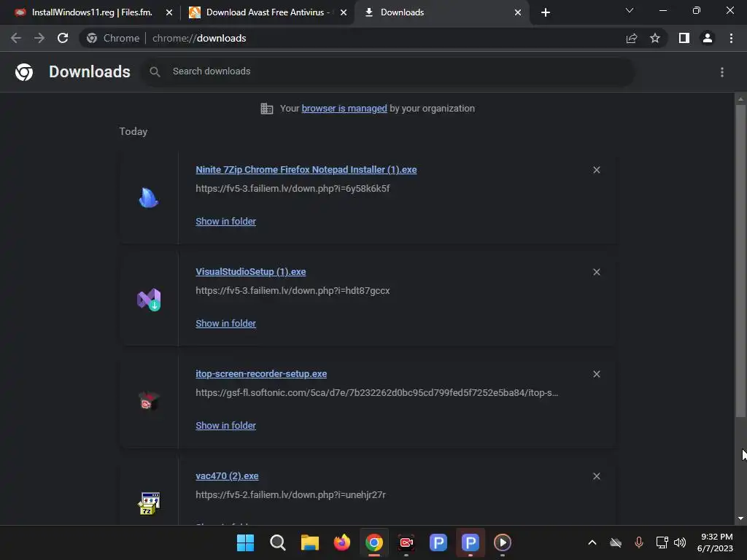Click the softonic.com download URL text
Screen dimensions: 747x560
tap(377, 393)
